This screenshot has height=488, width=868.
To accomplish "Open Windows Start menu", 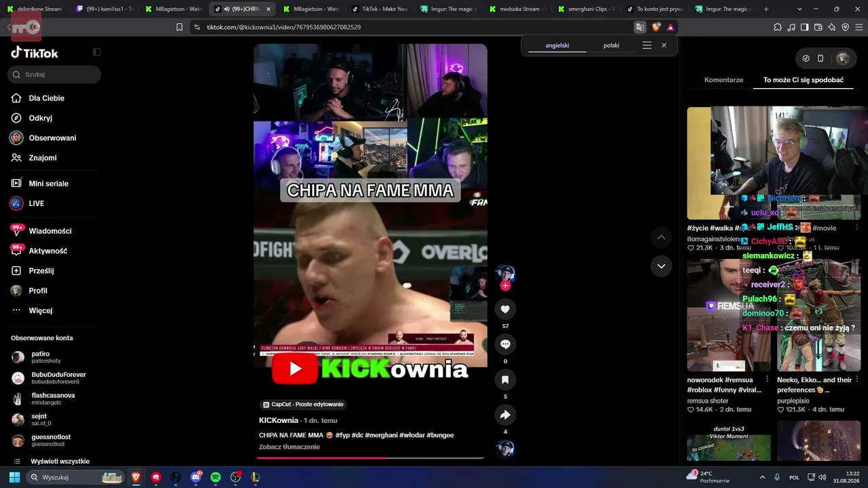I will (14, 477).
